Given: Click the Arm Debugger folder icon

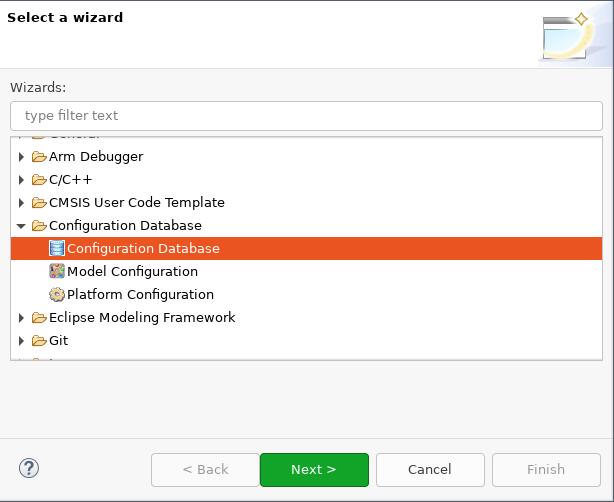Looking at the screenshot, I should pyautogui.click(x=39, y=156).
